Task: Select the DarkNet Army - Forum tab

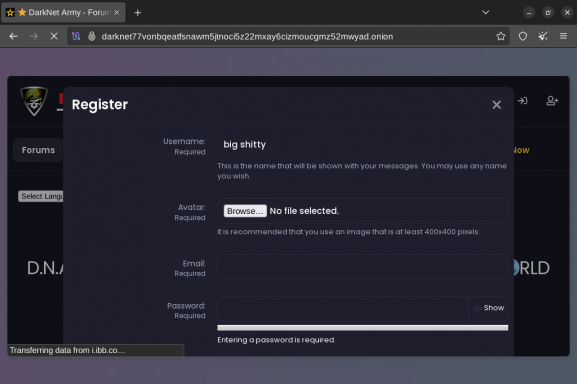Action: pyautogui.click(x=63, y=13)
